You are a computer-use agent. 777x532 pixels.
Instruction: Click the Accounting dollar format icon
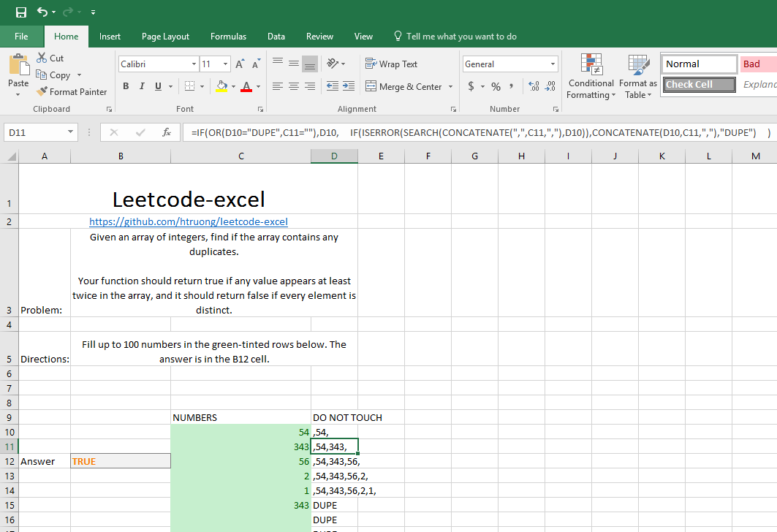(471, 86)
